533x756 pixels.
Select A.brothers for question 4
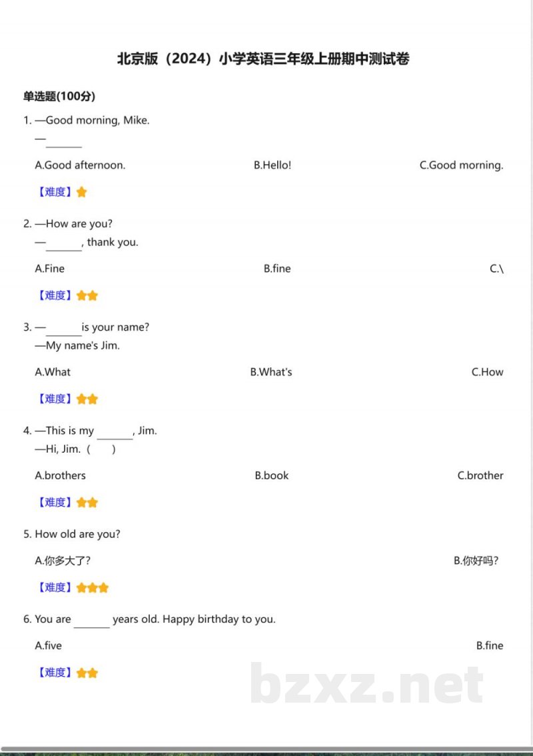click(60, 476)
